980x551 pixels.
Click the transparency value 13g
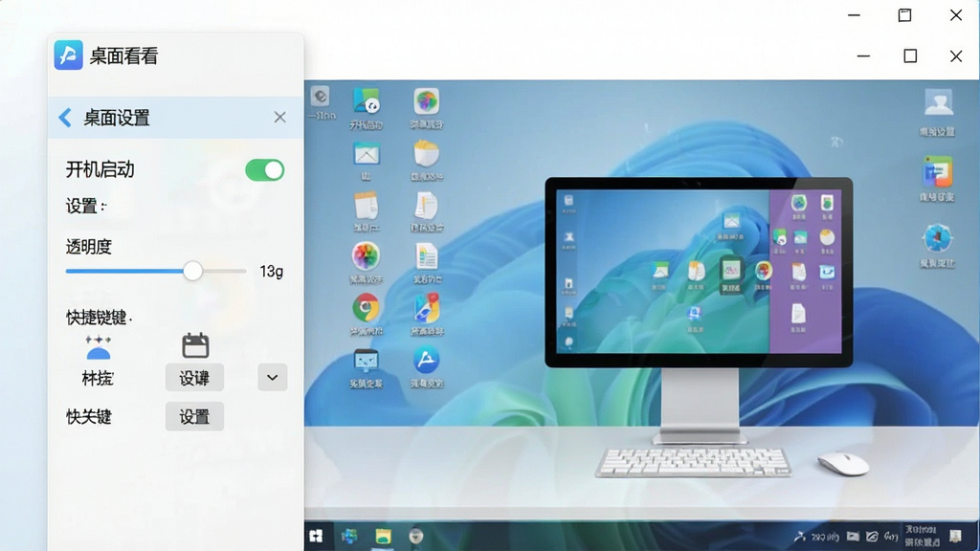271,271
